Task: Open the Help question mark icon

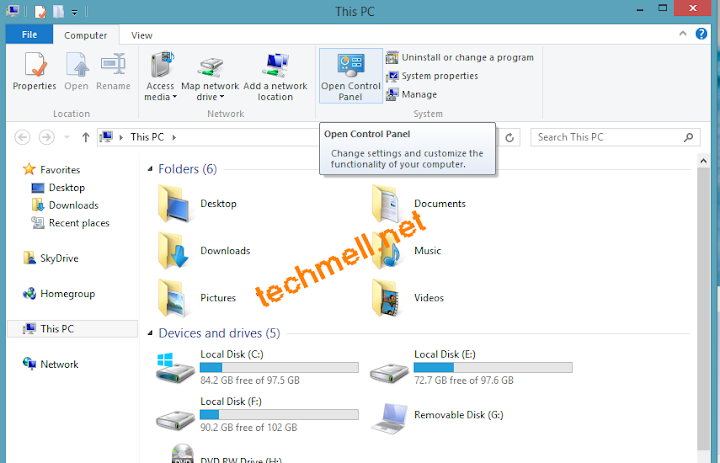Action: coord(701,34)
